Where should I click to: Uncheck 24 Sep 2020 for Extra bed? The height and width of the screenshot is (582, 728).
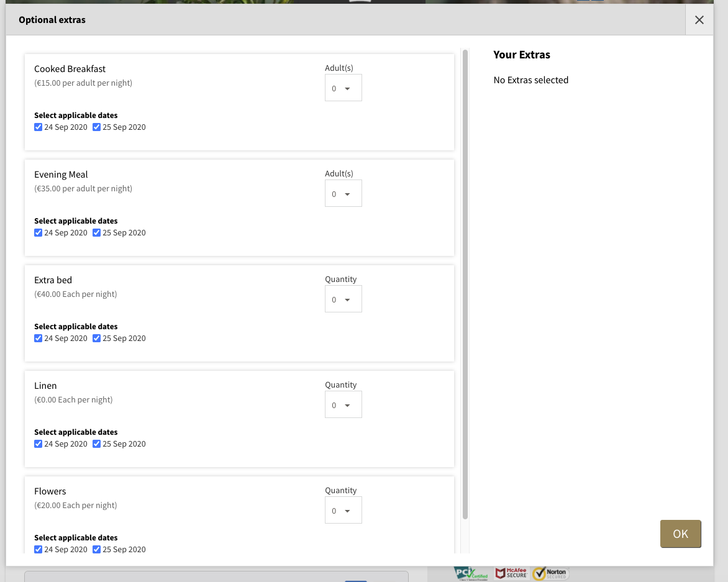[38, 339]
